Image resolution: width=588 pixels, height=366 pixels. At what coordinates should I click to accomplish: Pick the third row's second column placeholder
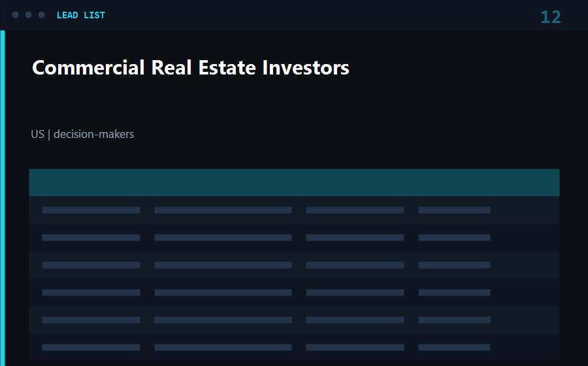pyautogui.click(x=223, y=265)
